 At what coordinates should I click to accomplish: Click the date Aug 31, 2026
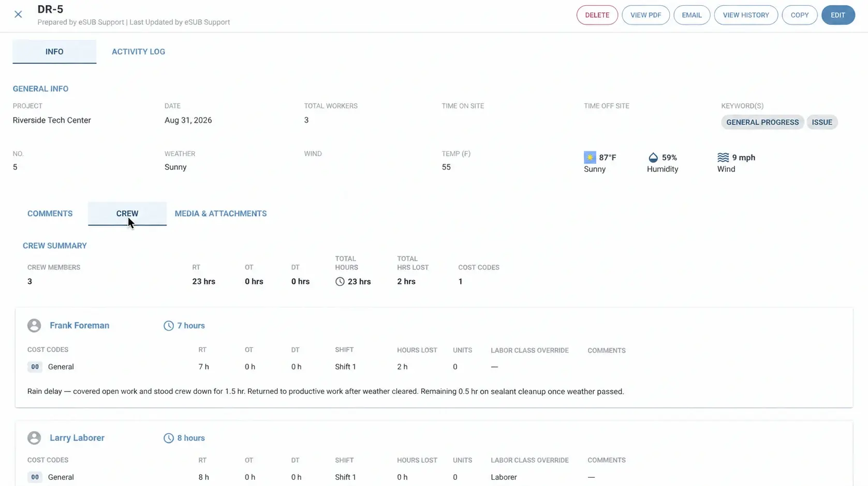click(188, 120)
